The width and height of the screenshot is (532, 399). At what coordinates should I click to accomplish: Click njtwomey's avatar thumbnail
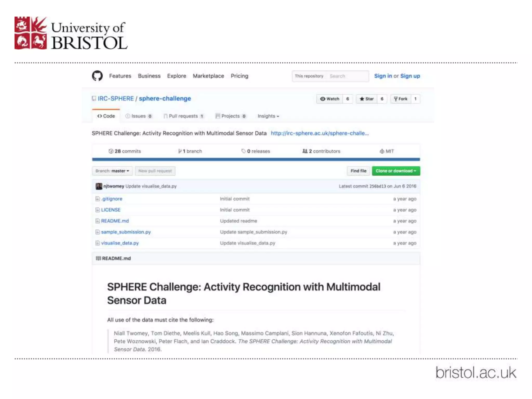99,186
